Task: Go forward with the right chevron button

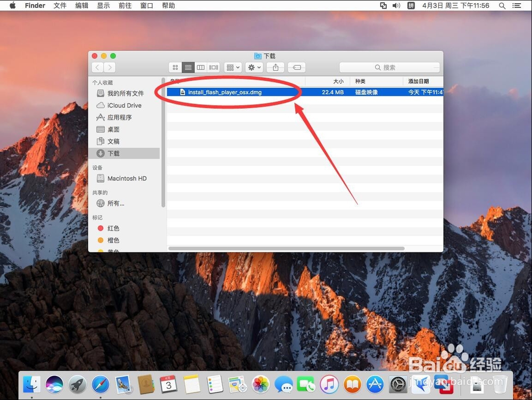Action: tap(110, 68)
